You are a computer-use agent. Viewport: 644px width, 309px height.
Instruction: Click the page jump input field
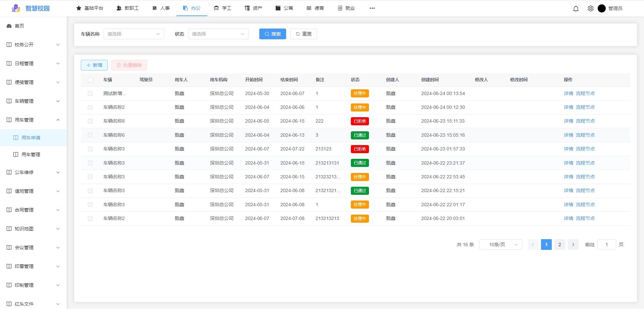point(606,245)
